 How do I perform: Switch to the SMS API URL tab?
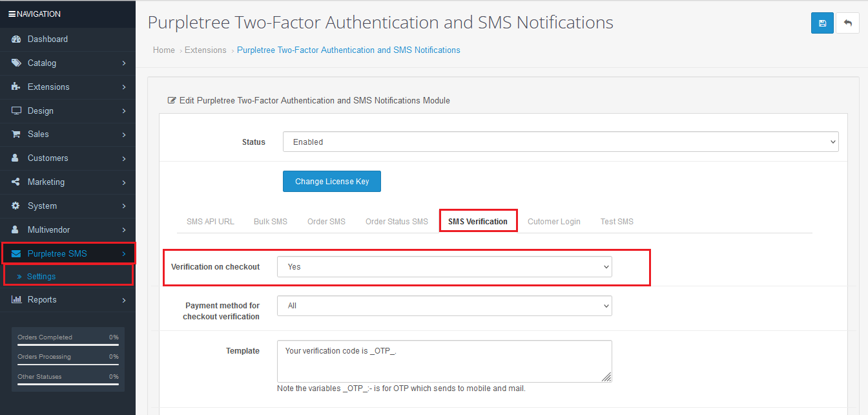tap(211, 221)
